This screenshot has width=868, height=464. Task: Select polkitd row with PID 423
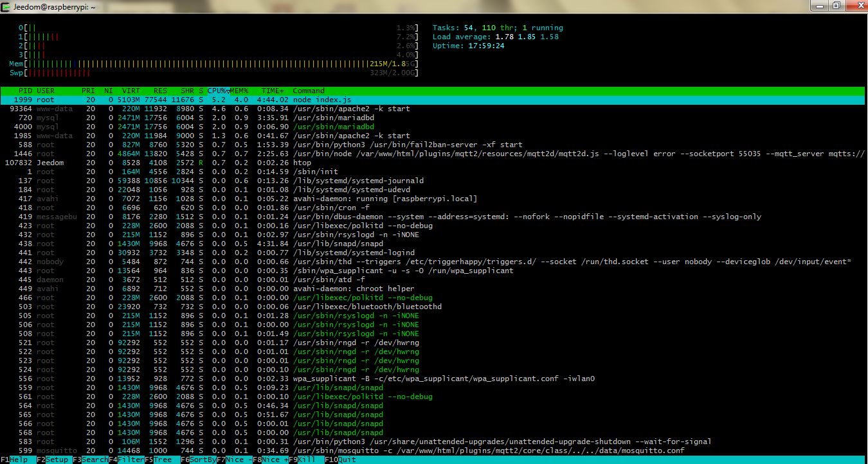[433, 226]
